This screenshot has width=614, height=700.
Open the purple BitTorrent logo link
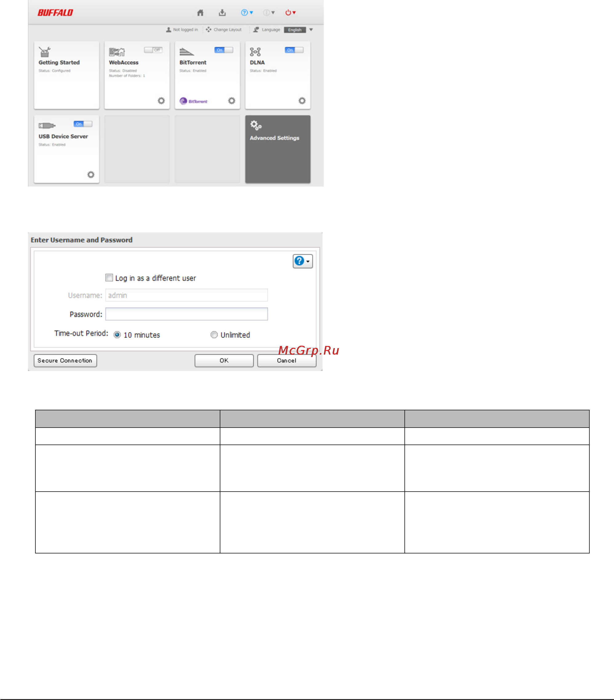(194, 101)
